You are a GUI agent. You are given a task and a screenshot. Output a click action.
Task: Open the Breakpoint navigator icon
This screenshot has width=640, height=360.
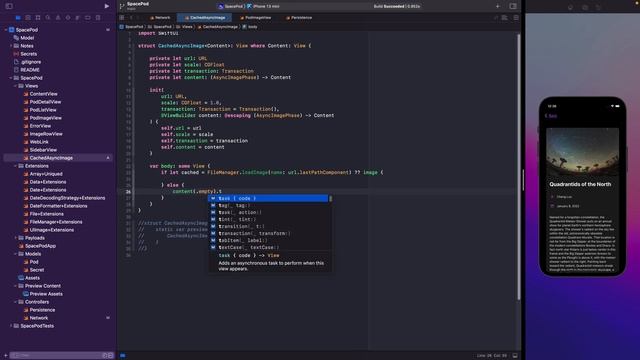88,18
